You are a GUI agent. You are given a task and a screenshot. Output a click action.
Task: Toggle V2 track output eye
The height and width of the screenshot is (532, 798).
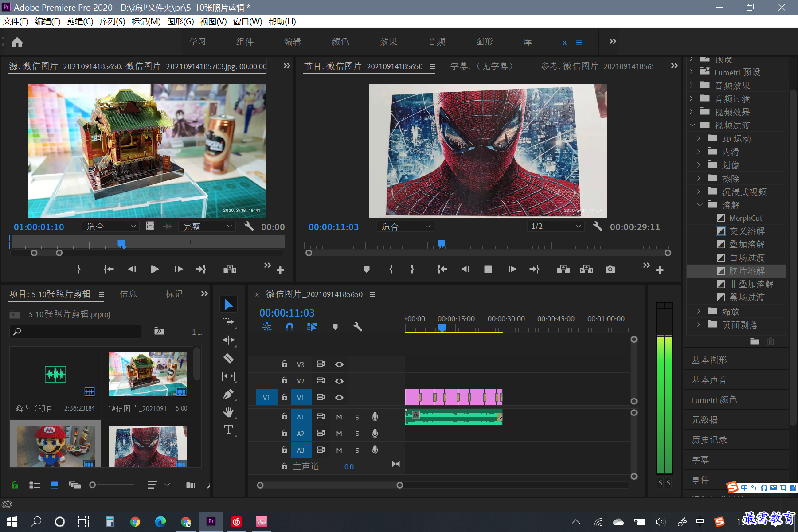click(339, 381)
